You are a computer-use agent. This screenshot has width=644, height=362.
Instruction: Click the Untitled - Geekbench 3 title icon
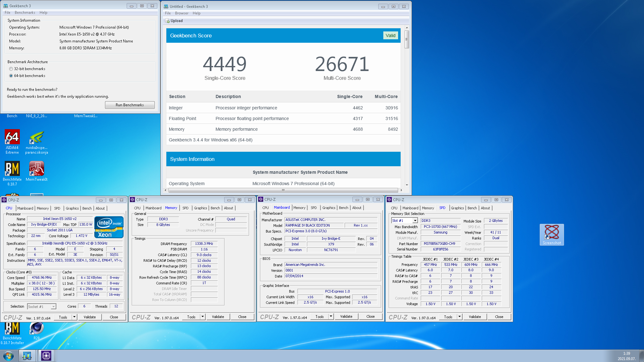click(x=166, y=6)
